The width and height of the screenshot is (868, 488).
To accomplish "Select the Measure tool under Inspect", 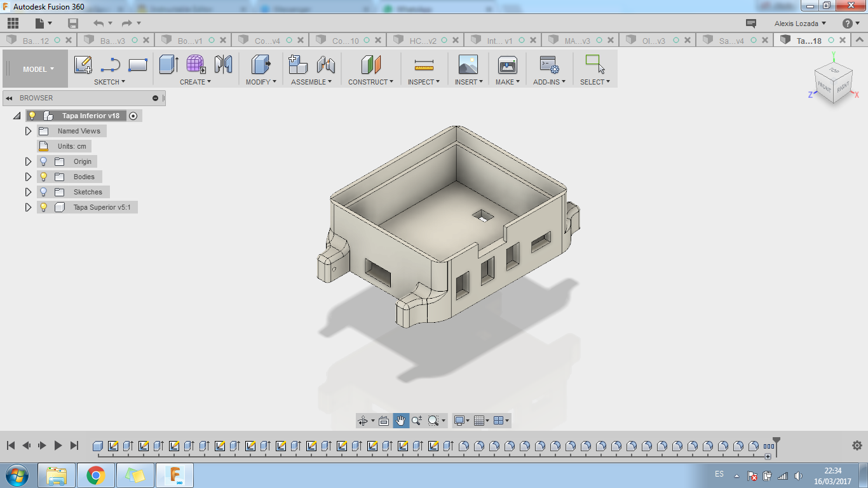I will [x=423, y=65].
